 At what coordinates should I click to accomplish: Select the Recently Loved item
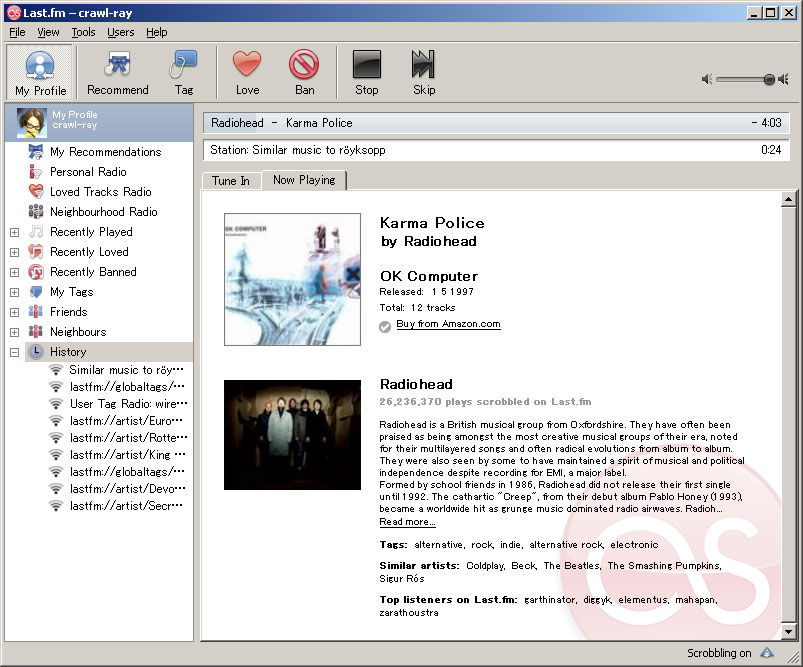coord(89,252)
